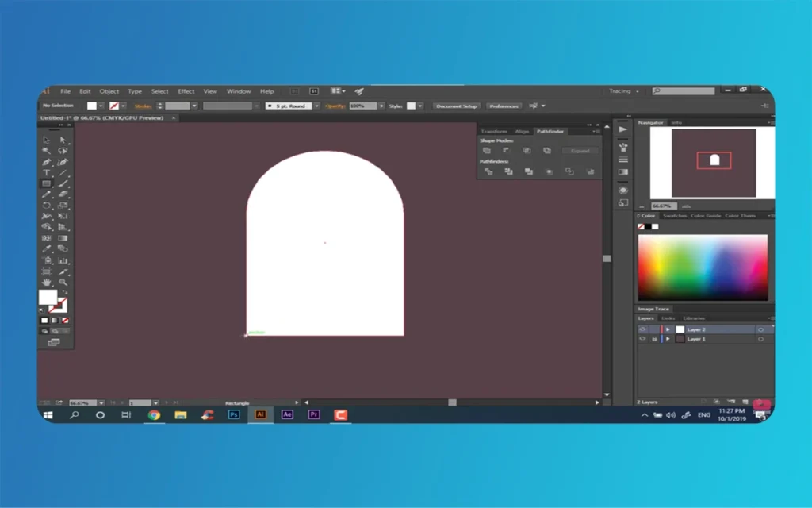Click the Document Setup button

click(457, 106)
